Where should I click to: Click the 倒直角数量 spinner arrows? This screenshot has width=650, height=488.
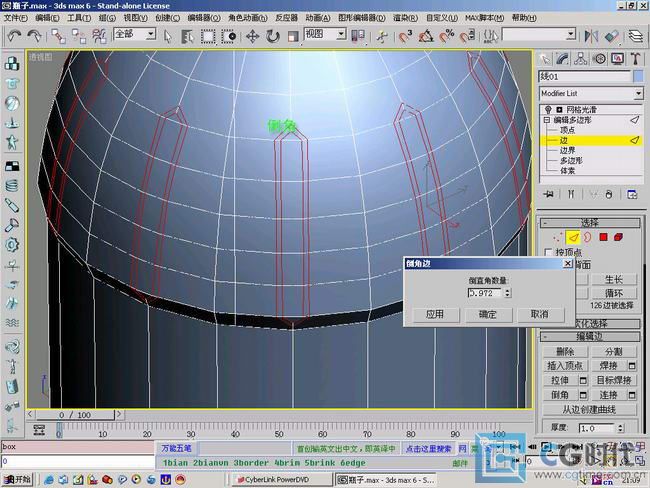tap(507, 293)
